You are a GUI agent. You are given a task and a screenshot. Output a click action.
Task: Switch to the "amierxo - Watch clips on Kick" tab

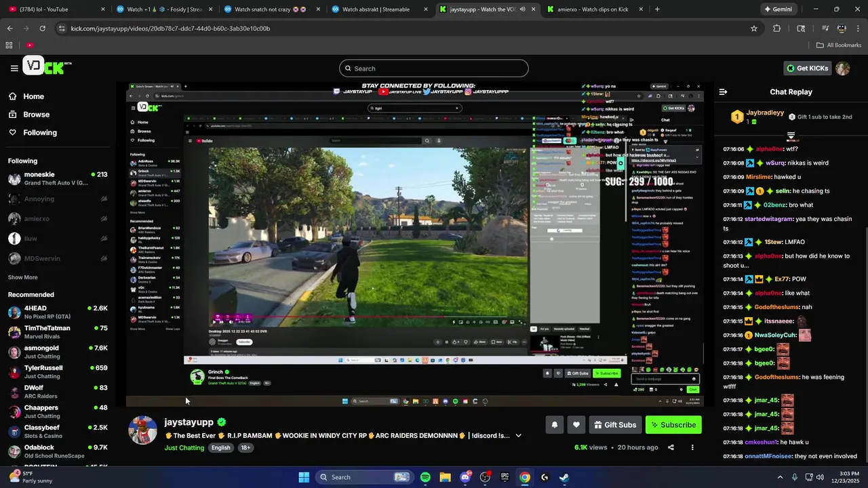[593, 9]
